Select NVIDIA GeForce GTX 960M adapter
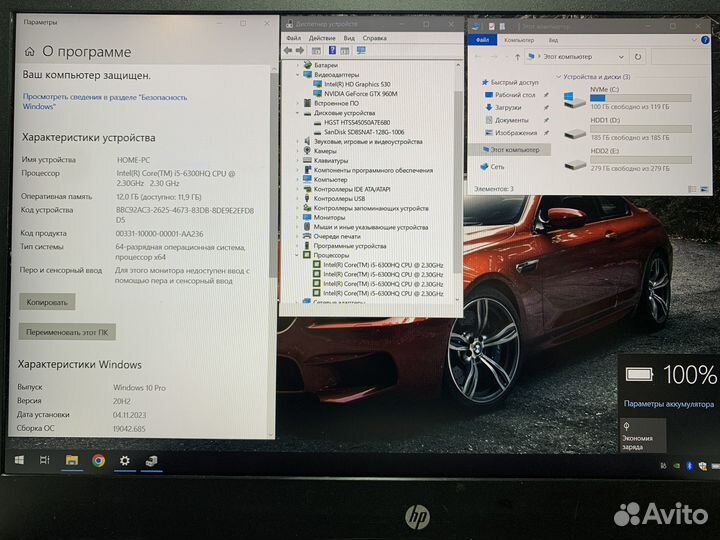720x540 pixels. pos(360,94)
